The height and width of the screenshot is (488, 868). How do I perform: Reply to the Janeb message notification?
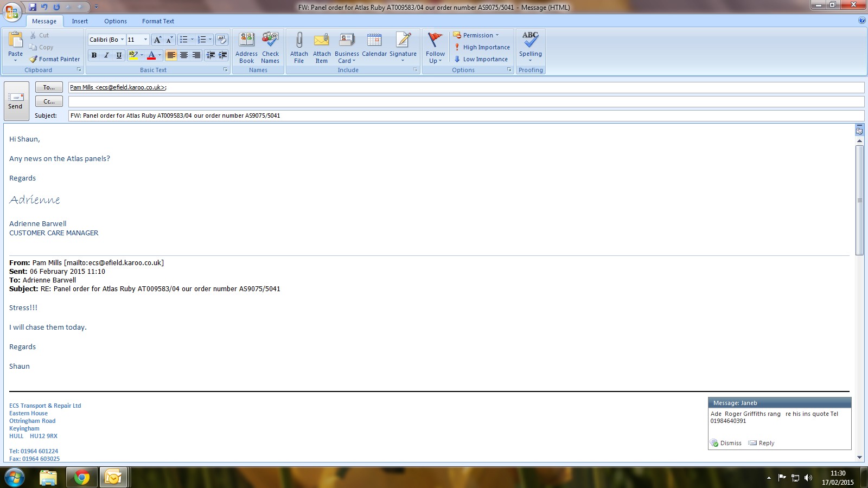762,443
